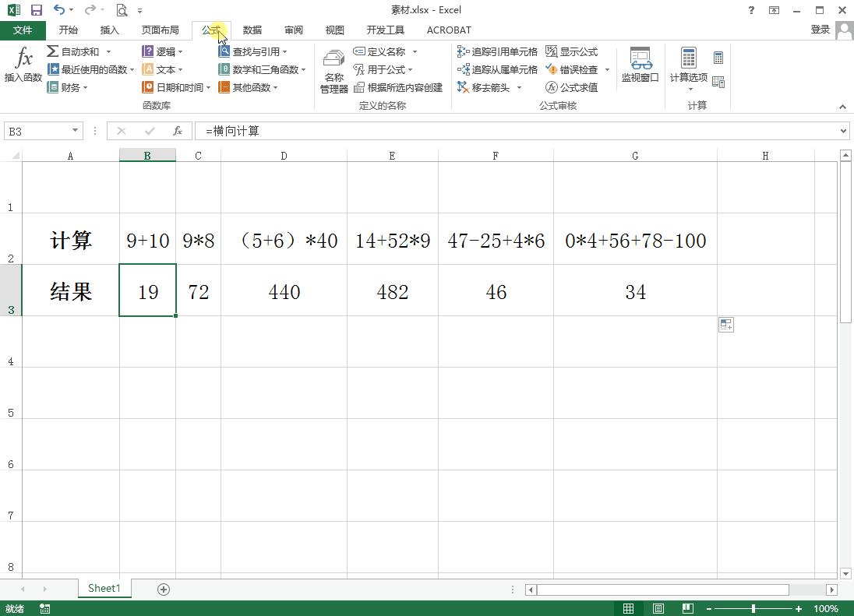Click the Save icon in quick access toolbar
The width and height of the screenshot is (854, 616).
pos(37,10)
